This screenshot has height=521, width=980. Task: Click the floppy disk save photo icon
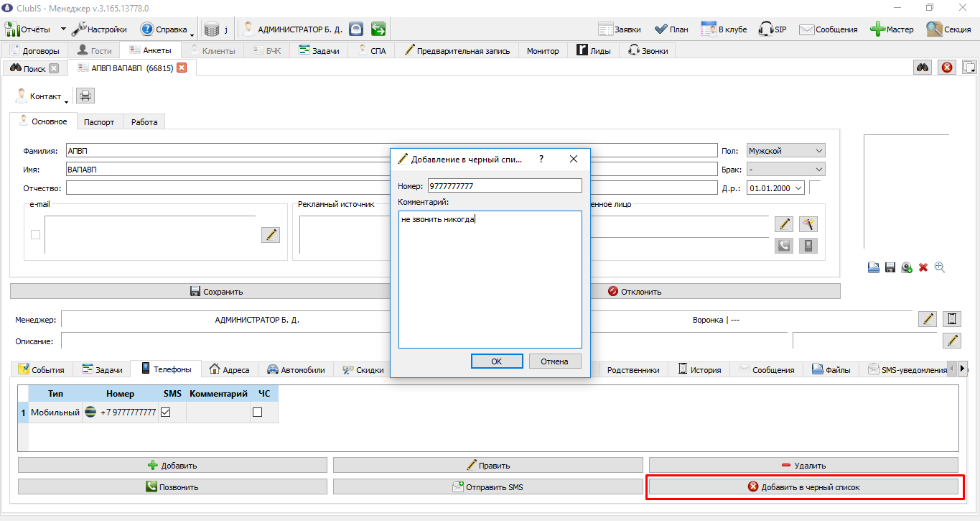pyautogui.click(x=890, y=267)
